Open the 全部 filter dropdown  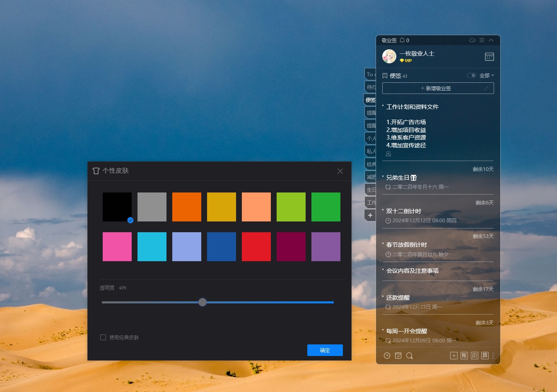487,75
